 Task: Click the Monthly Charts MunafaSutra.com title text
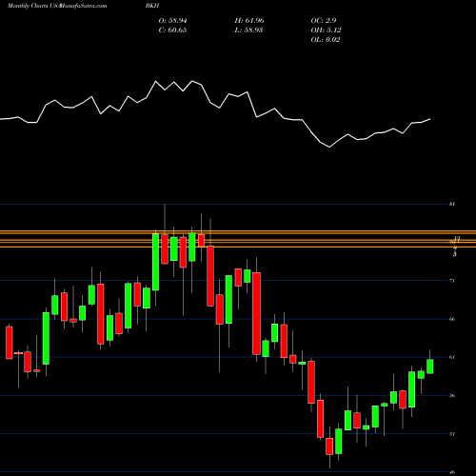pyautogui.click(x=57, y=6)
